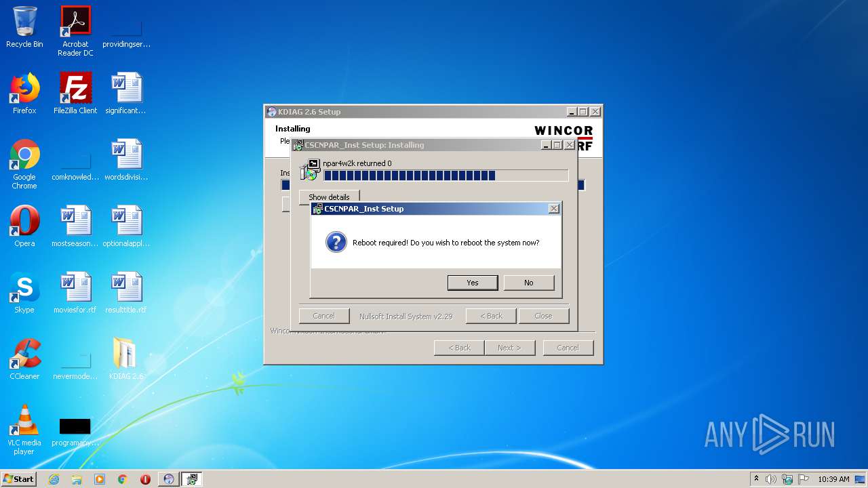Image resolution: width=868 pixels, height=488 pixels.
Task: Select the wordsdivisi... Word document
Action: pos(126,160)
